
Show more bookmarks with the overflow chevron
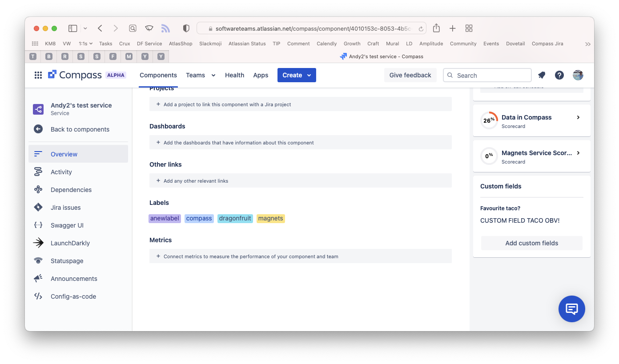click(x=588, y=44)
